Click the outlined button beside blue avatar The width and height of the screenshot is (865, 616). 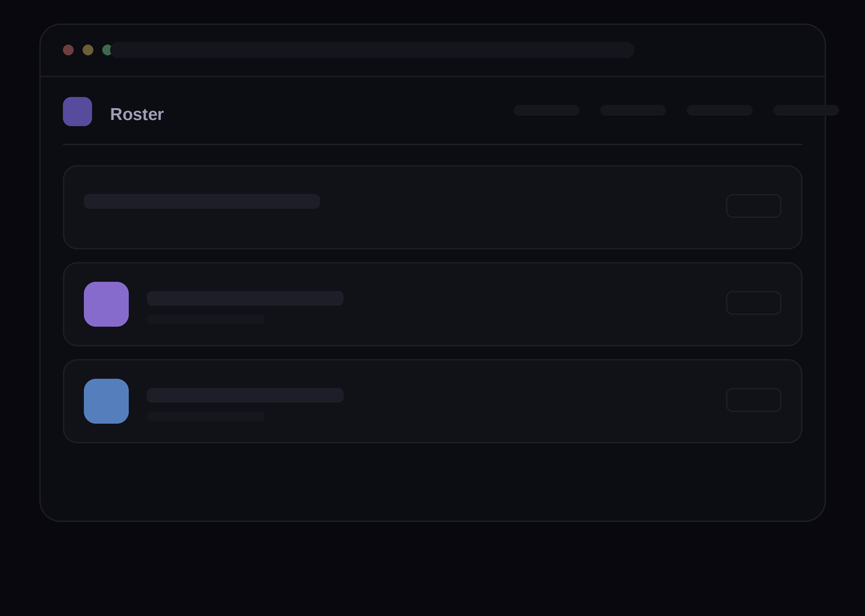click(754, 400)
